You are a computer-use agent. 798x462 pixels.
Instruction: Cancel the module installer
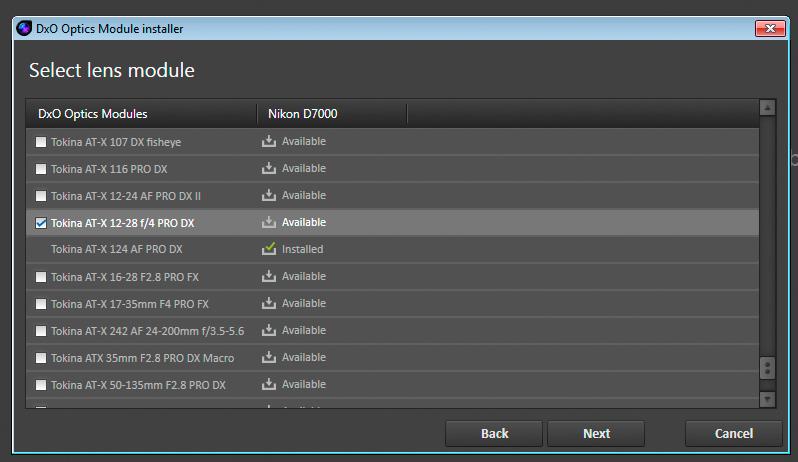click(x=733, y=434)
